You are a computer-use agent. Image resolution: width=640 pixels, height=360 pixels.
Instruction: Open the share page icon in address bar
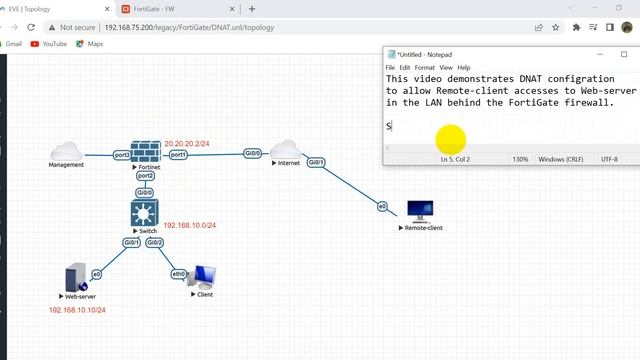pos(539,27)
